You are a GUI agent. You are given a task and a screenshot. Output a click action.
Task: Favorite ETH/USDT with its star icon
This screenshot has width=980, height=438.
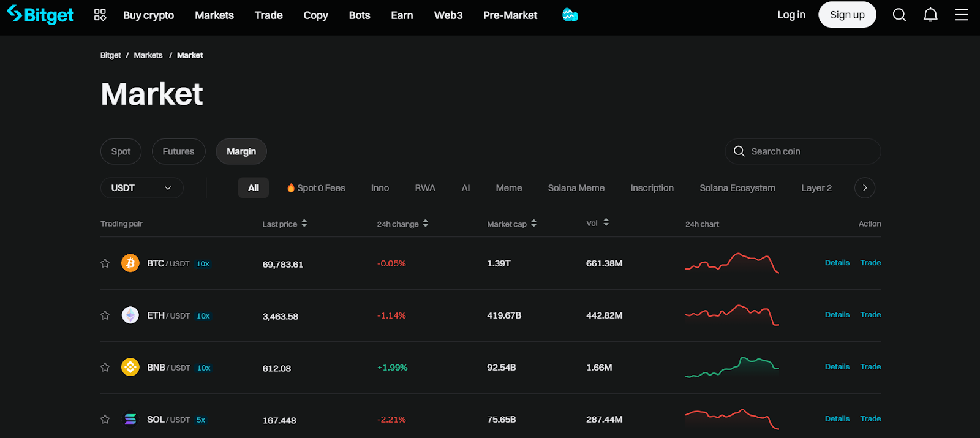[x=105, y=315]
